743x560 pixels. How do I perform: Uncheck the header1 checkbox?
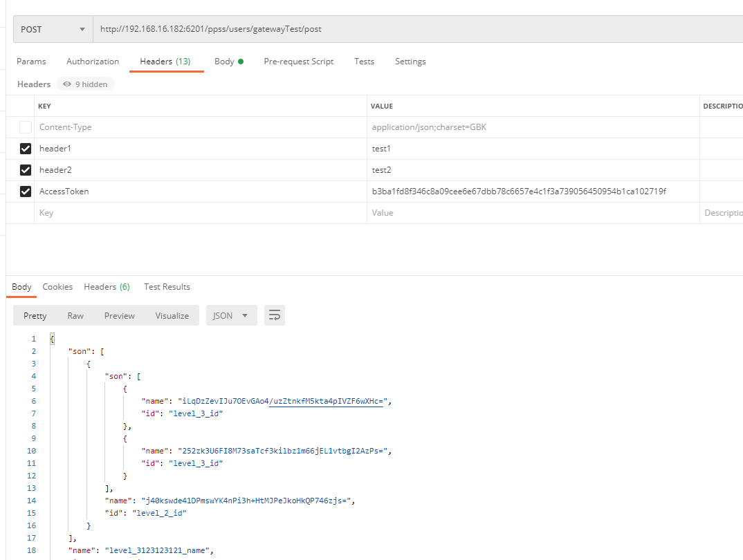26,149
